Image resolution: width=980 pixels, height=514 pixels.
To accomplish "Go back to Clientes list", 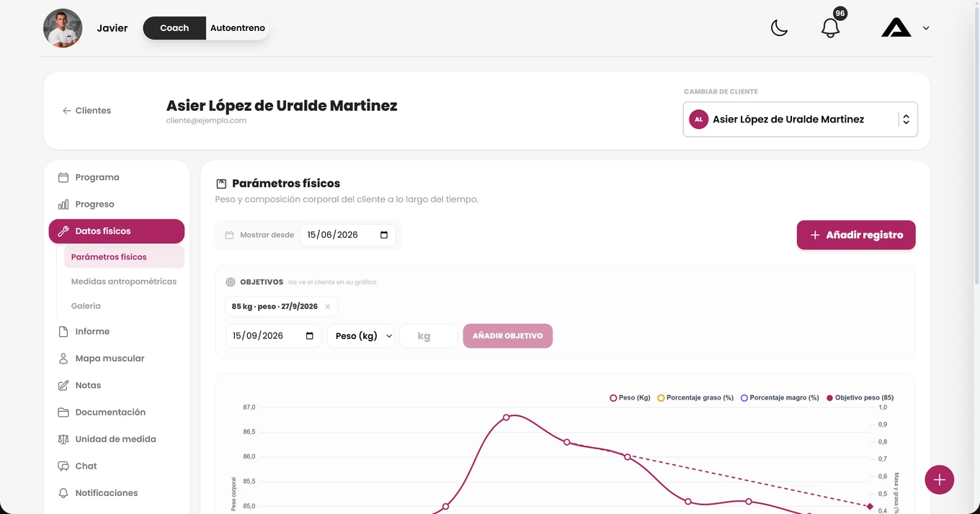I will (86, 111).
